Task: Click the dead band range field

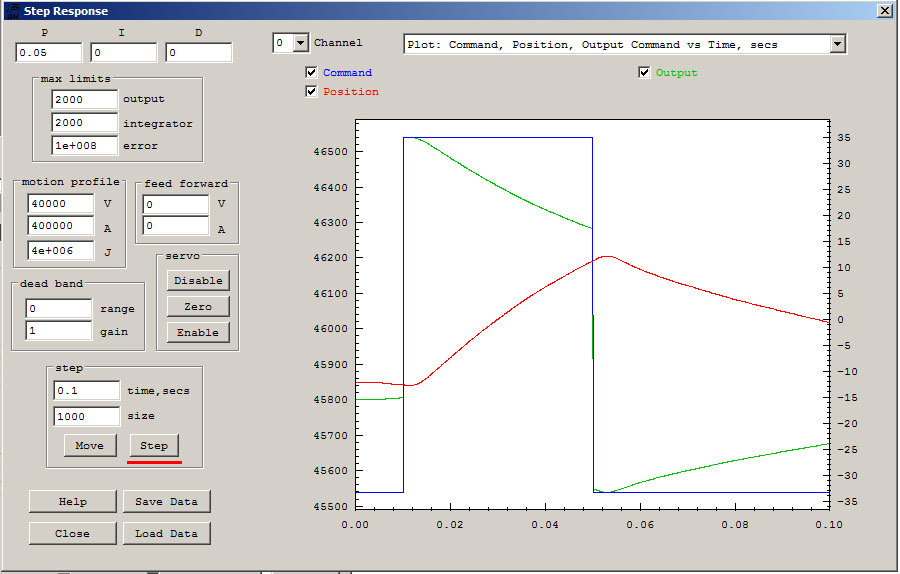Action: (59, 308)
